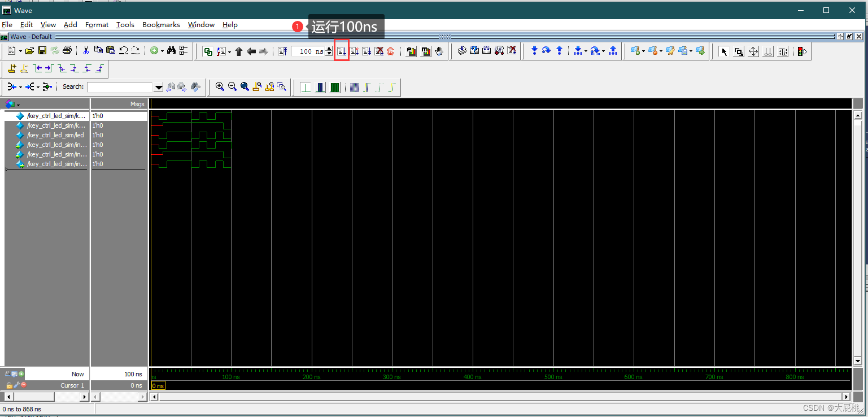Click the Break simulation icon with red X

(379, 51)
